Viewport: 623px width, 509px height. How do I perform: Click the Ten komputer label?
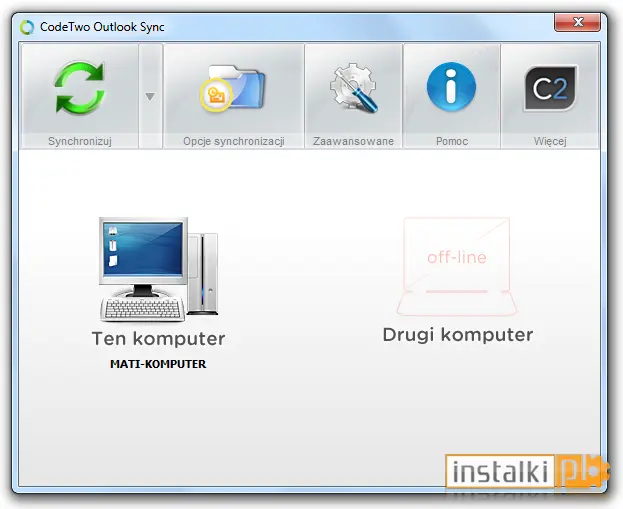[159, 339]
